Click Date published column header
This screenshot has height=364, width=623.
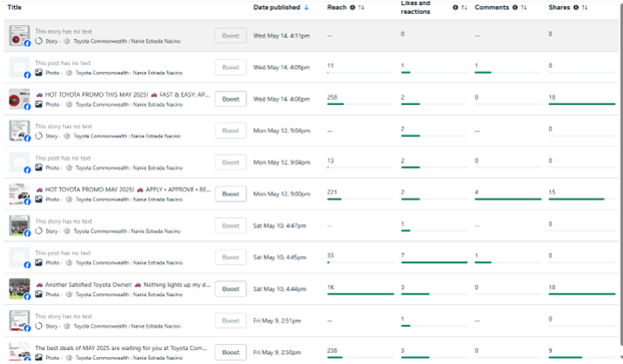(x=277, y=8)
